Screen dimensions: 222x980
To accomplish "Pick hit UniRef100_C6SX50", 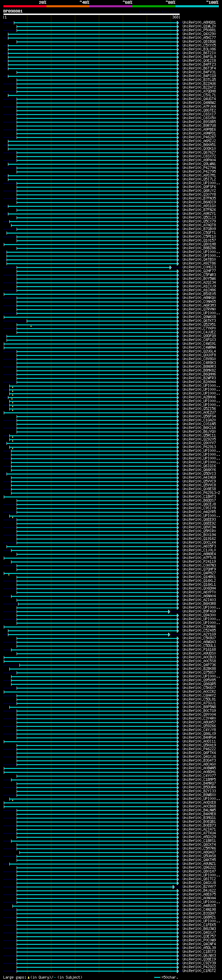I will tap(199, 118).
